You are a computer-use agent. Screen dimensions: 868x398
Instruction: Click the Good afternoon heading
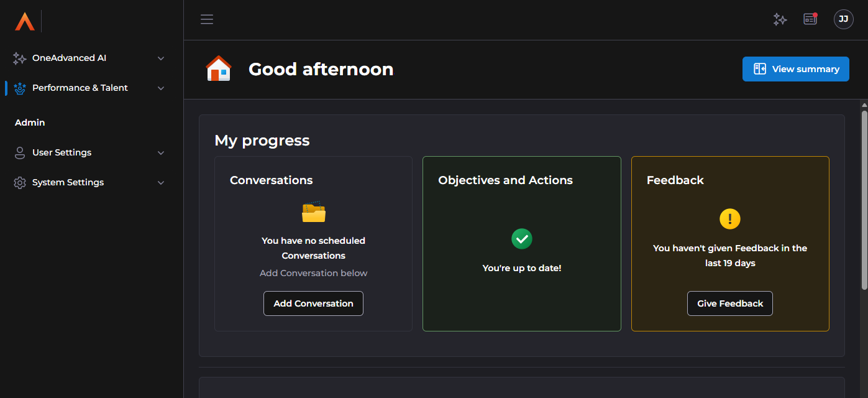[321, 69]
